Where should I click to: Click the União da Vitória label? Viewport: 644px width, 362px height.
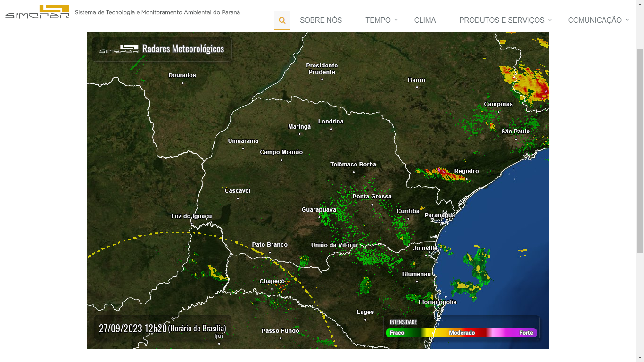pos(334,245)
